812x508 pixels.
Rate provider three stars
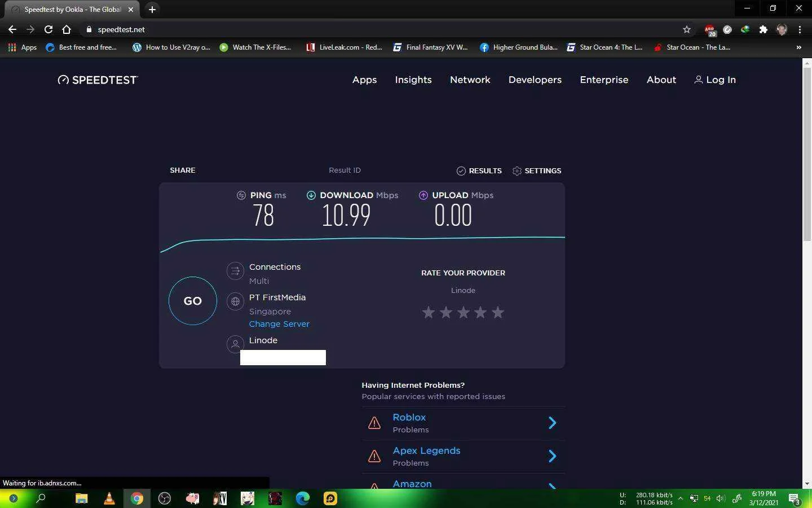pos(464,312)
